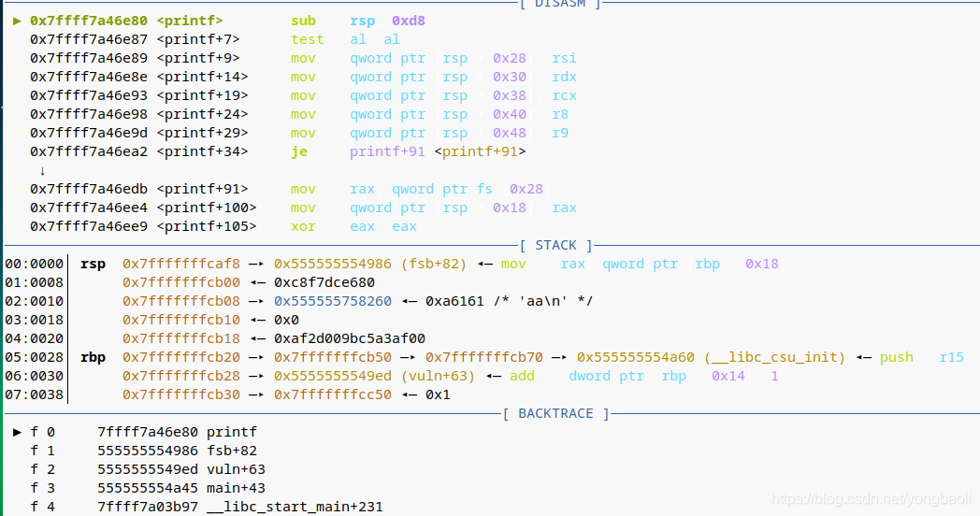Screen dimensions: 980x516
Task: Select backtrace frame f 2 vuln+63
Action: [x=148, y=470]
